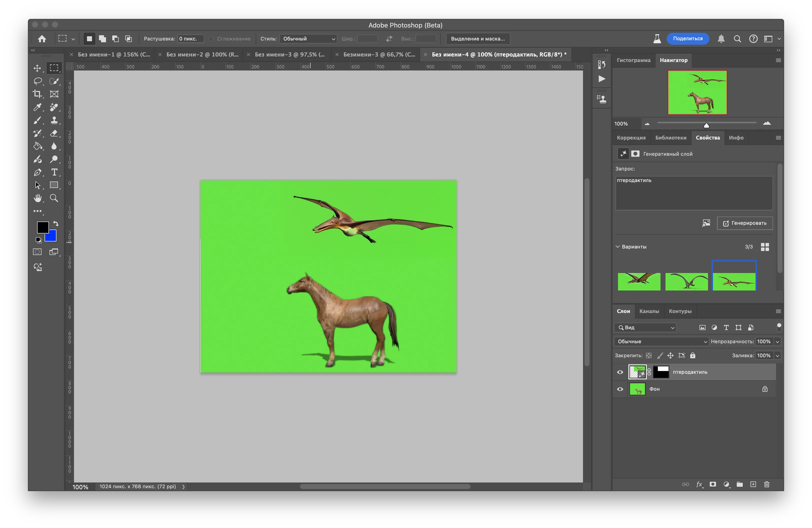This screenshot has width=812, height=528.
Task: Click the Navigator zoom slider handle
Action: [x=706, y=125]
